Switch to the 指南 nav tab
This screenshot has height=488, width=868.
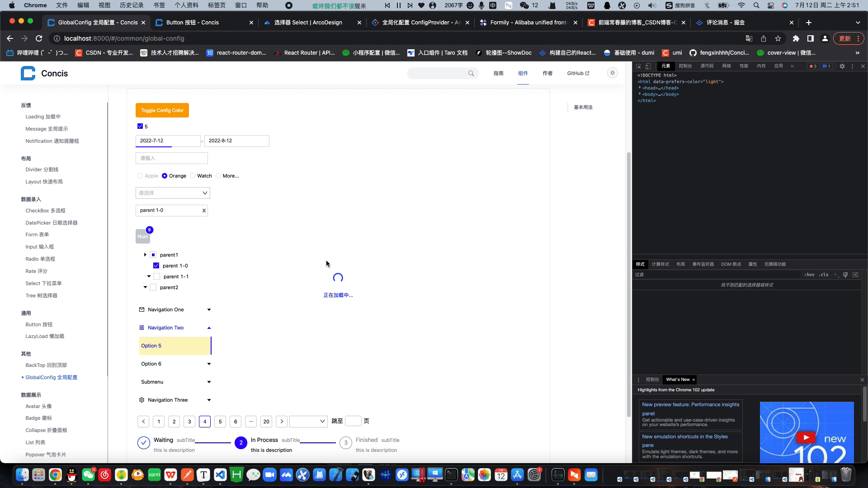coord(498,73)
